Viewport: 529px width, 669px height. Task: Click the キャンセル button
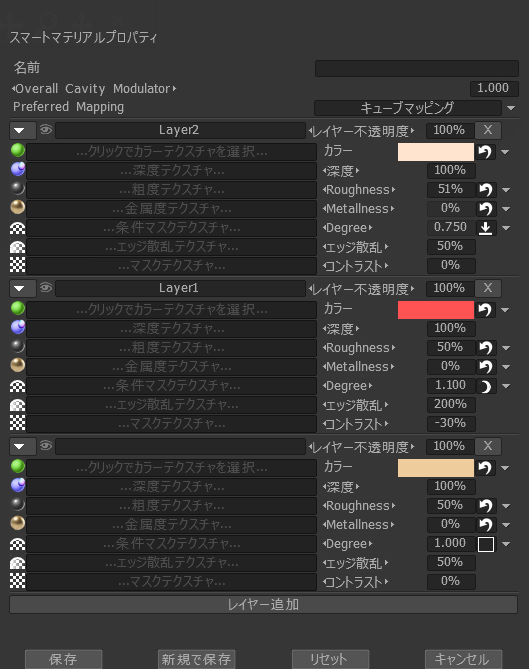coord(463,659)
